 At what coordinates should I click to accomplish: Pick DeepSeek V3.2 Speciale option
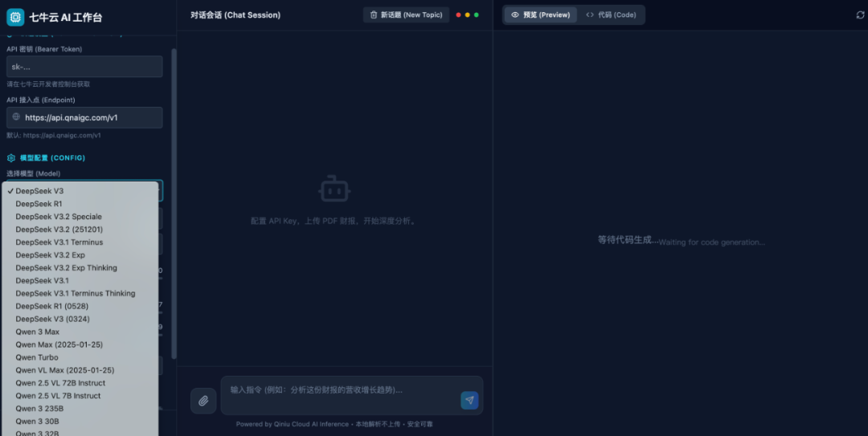click(59, 217)
